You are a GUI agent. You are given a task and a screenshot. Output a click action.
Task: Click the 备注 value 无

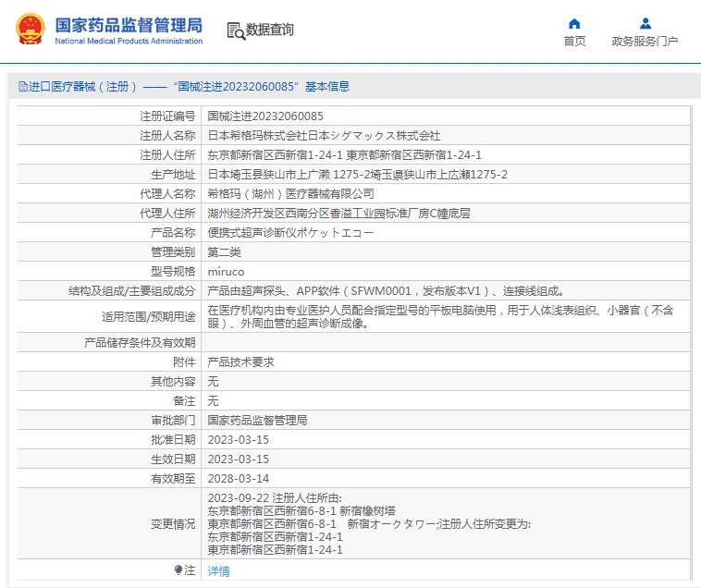click(x=214, y=401)
